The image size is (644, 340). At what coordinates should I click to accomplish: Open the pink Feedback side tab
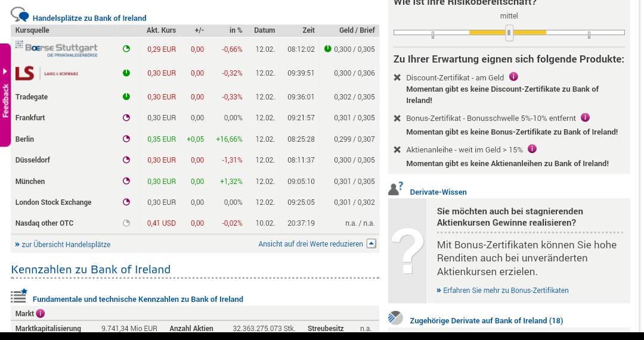click(x=5, y=95)
